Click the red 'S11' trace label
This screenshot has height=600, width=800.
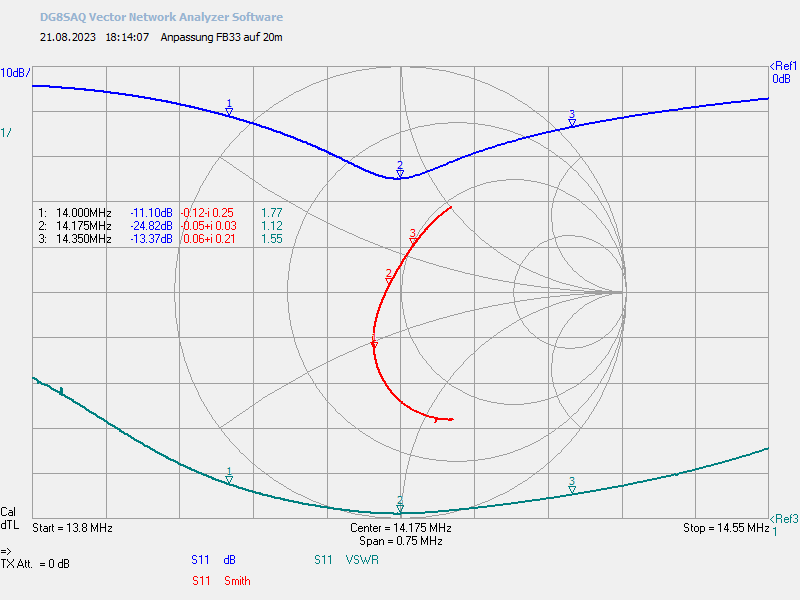(x=201, y=581)
